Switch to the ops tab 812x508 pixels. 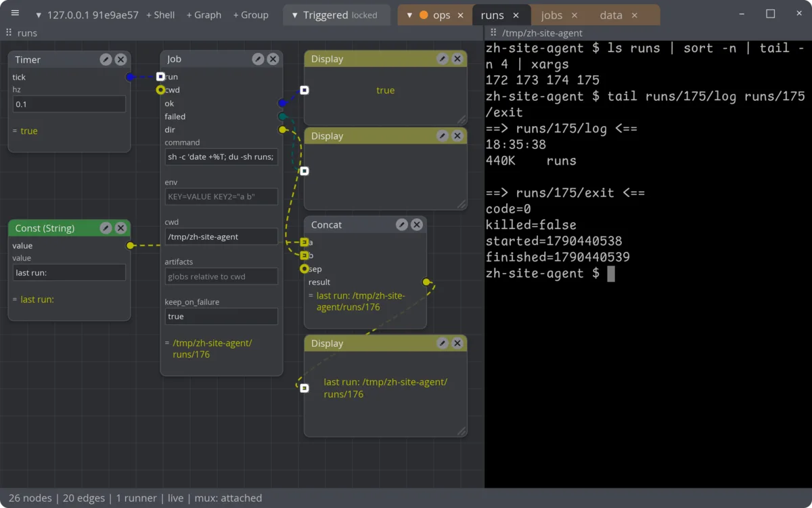click(x=442, y=15)
